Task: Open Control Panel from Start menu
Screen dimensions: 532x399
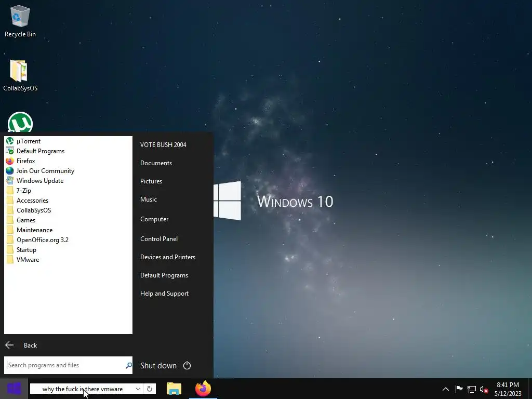Action: [x=159, y=239]
